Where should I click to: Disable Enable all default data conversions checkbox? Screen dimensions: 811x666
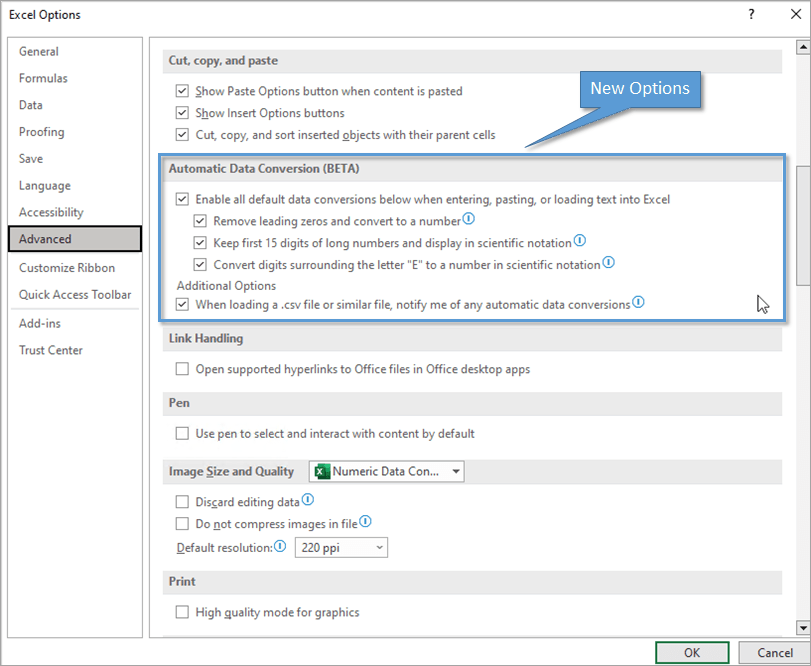pos(182,199)
